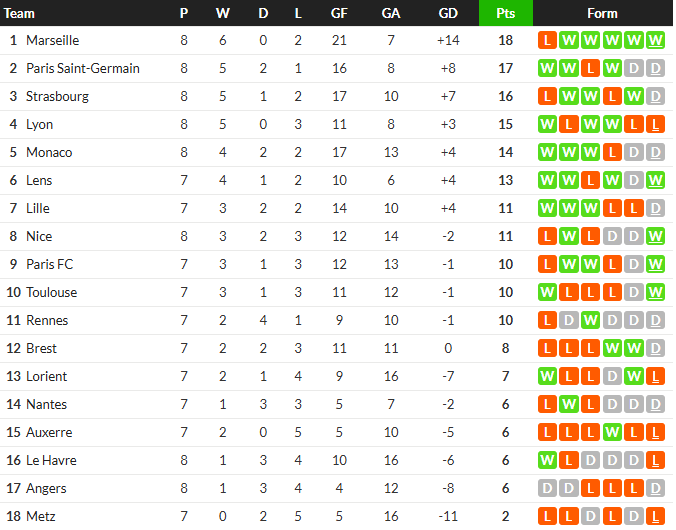676x530 pixels.
Task: Click Lyon's most recent underlined L form badge
Action: pos(655,125)
